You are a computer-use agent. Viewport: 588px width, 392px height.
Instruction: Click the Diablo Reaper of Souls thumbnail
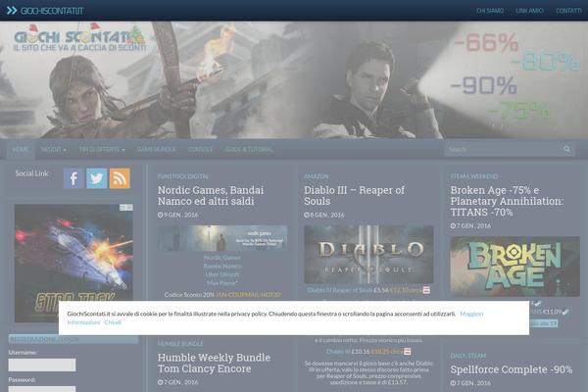[368, 255]
